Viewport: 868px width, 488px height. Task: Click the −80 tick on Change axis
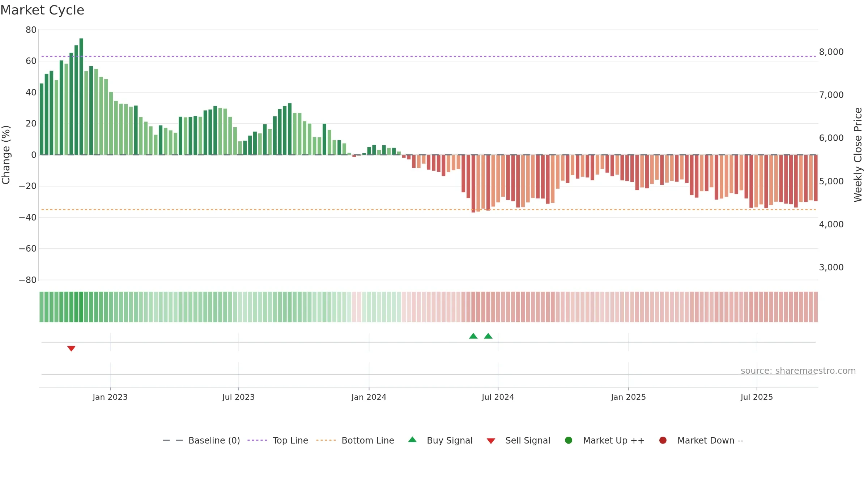coord(28,280)
